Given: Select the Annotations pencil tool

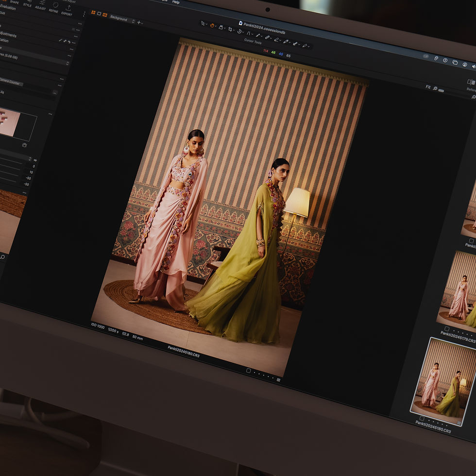Looking at the screenshot, I should pos(305,46).
